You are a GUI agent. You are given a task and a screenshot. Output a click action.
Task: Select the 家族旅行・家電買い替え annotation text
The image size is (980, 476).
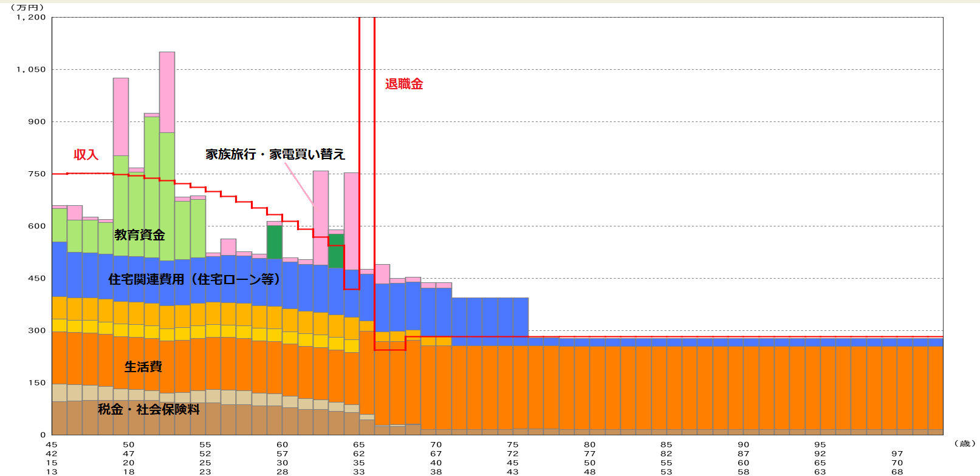(x=275, y=154)
